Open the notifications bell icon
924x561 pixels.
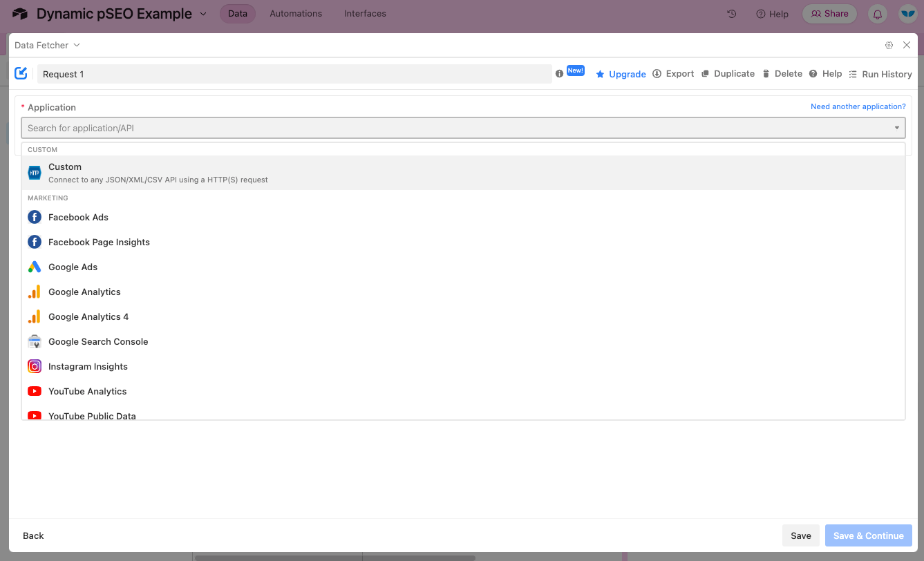(x=878, y=14)
